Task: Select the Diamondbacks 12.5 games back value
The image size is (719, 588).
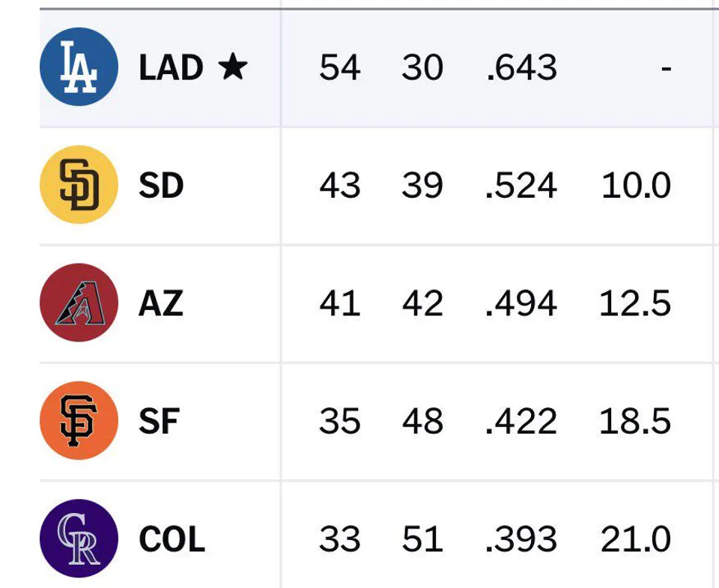Action: click(x=635, y=303)
